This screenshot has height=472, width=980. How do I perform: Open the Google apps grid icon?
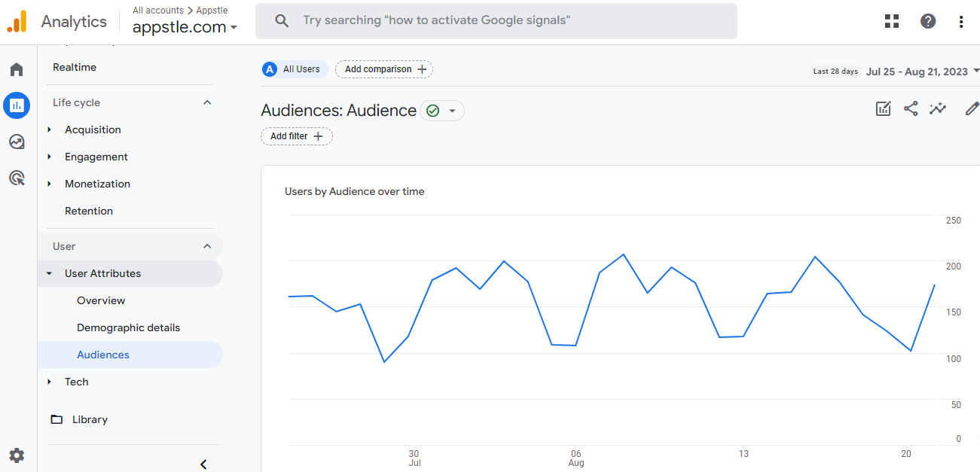pos(892,21)
